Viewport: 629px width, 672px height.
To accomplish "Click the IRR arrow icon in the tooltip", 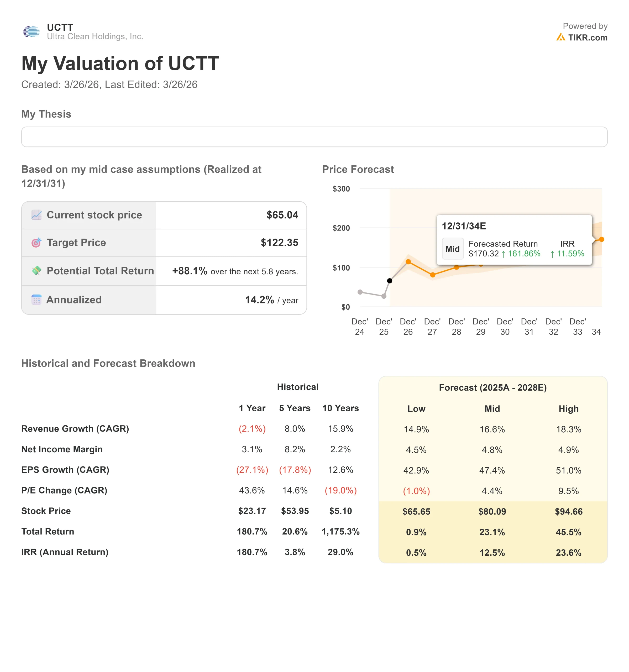I will click(554, 254).
